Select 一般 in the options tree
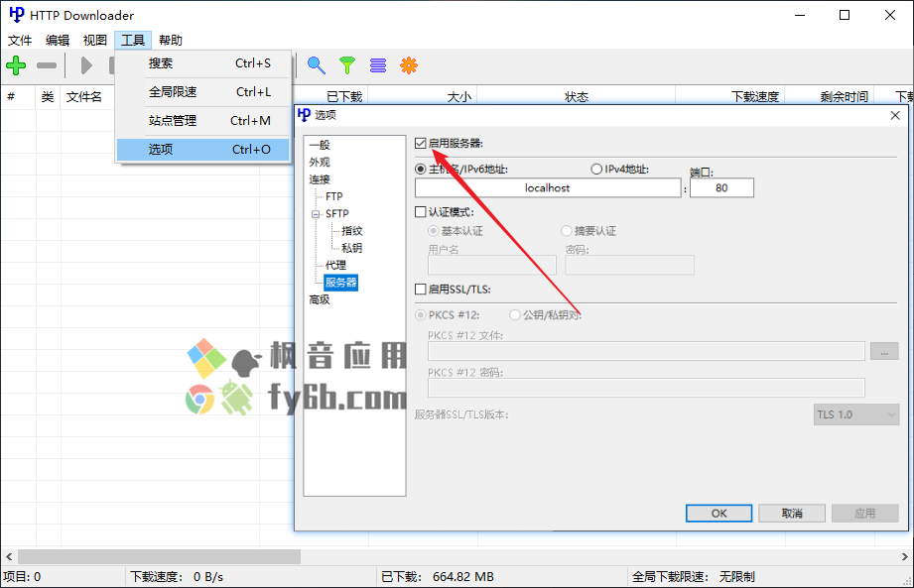This screenshot has width=914, height=588. tap(320, 145)
